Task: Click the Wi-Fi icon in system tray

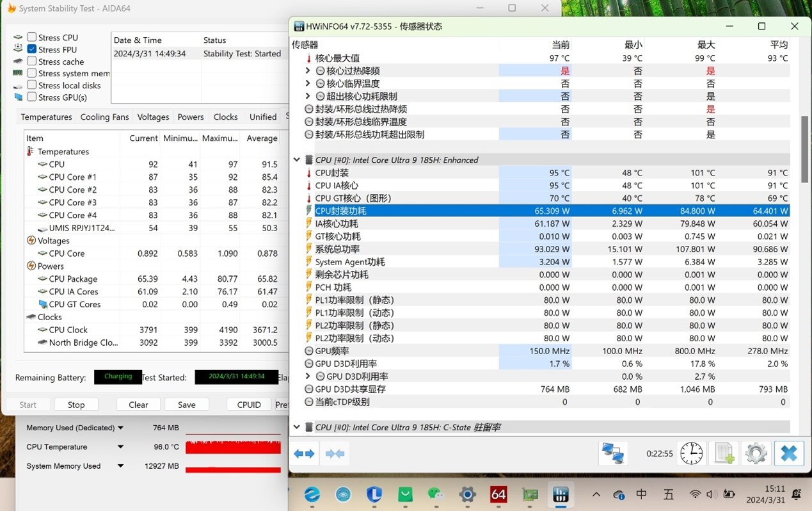Action: pyautogui.click(x=695, y=494)
